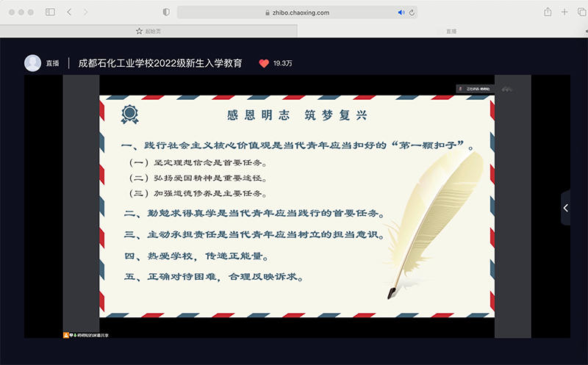Open a new browser tab
This screenshot has width=588, height=365.
pyautogui.click(x=564, y=12)
